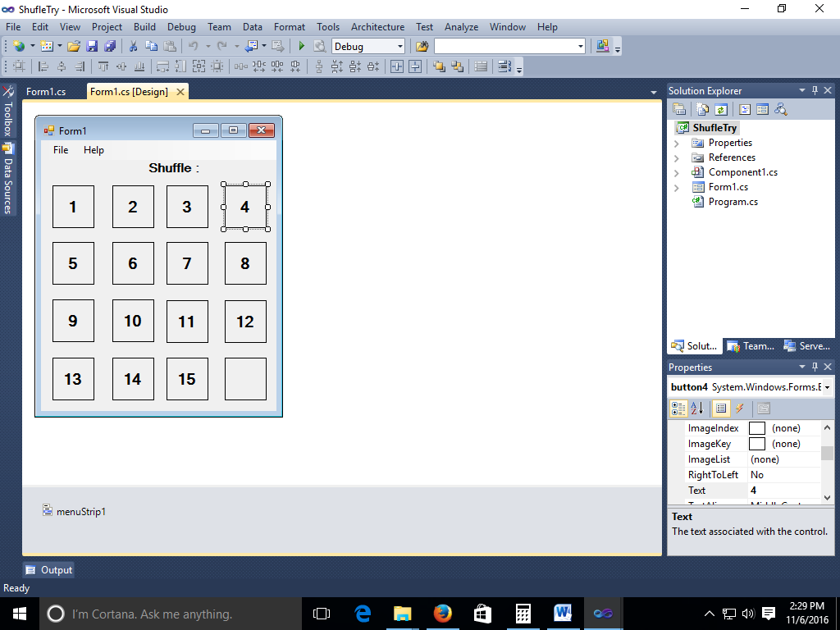Click the Cut scissors icon

133,47
